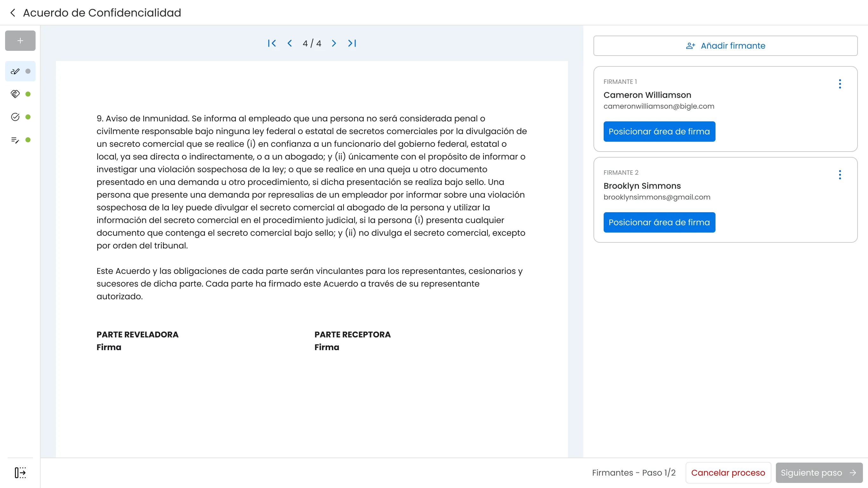Open options menu for Cameron Williamson
The width and height of the screenshot is (868, 488).
coord(840,84)
